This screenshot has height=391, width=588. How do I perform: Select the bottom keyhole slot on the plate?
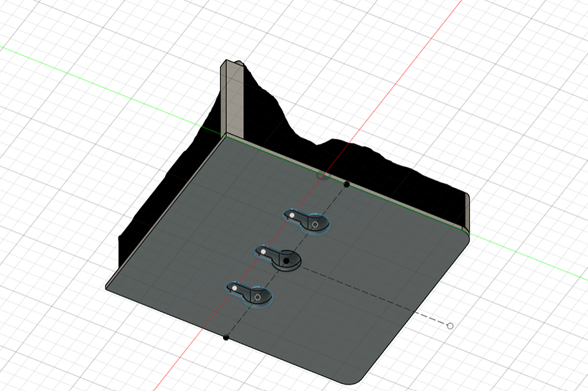tap(250, 293)
